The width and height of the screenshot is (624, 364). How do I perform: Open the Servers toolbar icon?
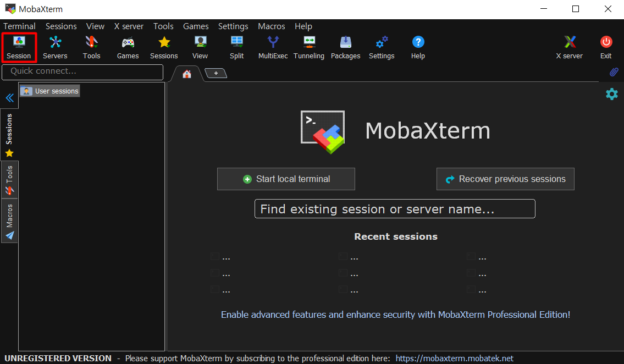click(55, 48)
